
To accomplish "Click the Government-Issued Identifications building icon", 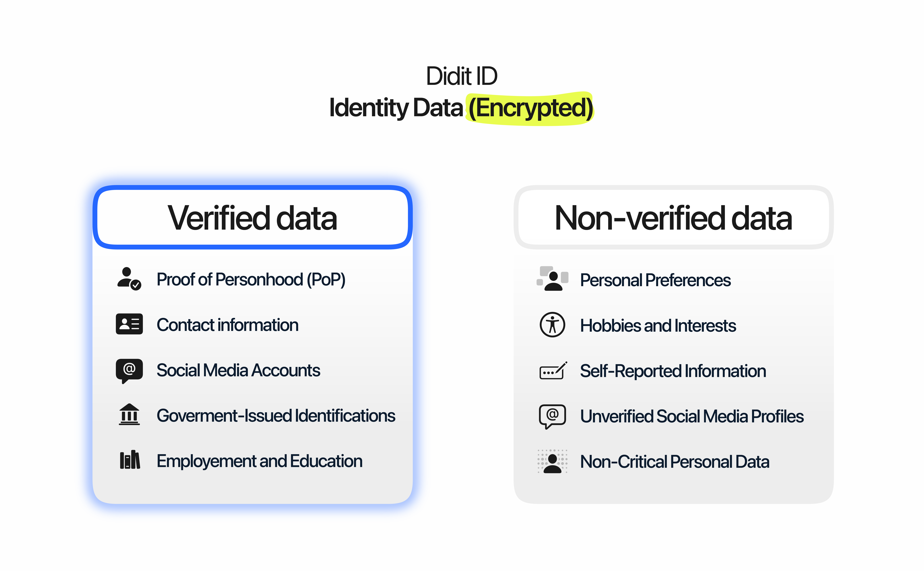I will (x=129, y=415).
